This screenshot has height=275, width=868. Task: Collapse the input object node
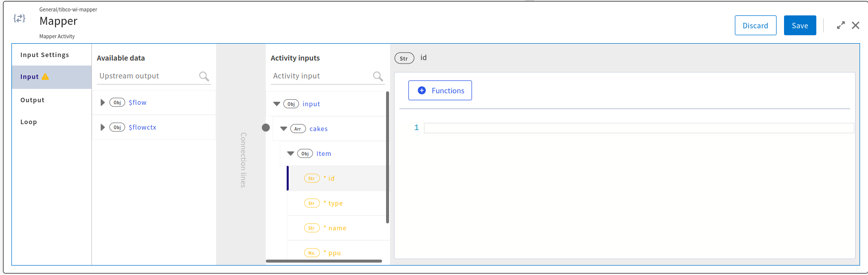(x=277, y=104)
